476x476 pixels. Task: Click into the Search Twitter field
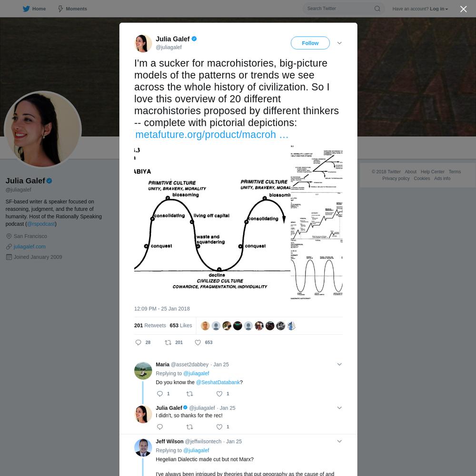point(338,9)
